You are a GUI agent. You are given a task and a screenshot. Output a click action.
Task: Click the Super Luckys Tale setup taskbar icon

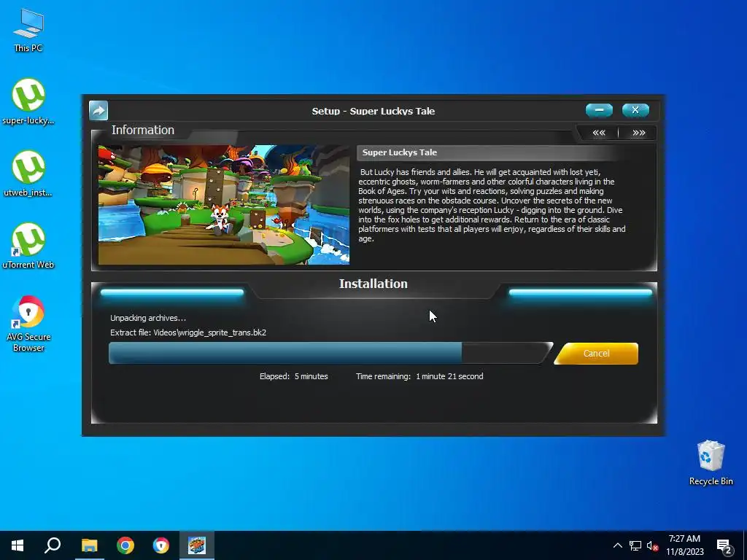197,545
